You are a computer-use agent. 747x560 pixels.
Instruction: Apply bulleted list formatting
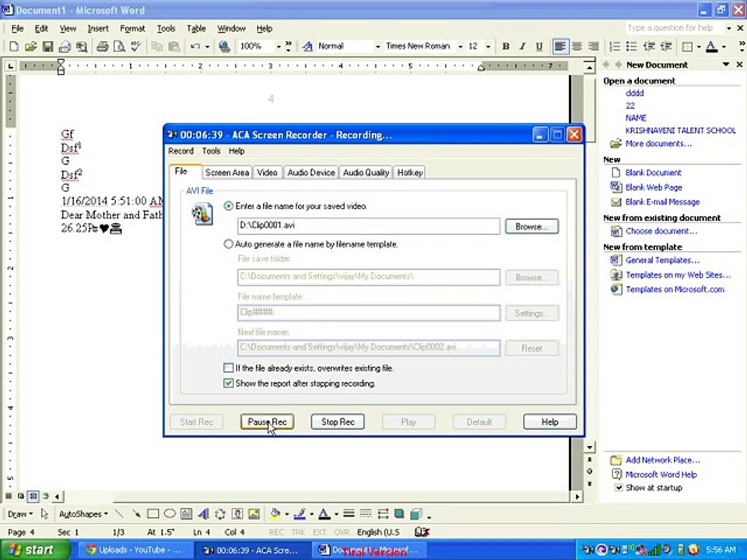pos(631,46)
